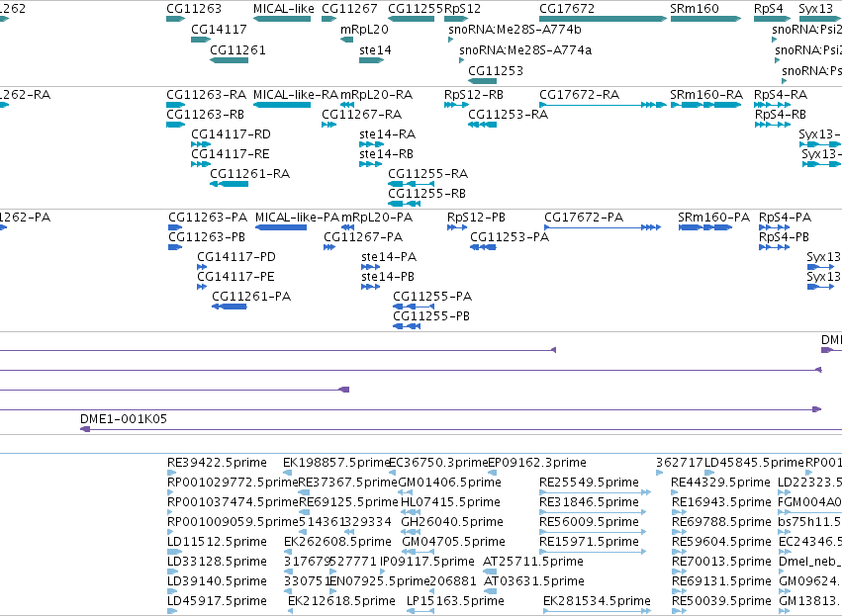Screen dimensions: 842x616
Task: Select the CG11267-PA protein feature
Action: point(329,247)
